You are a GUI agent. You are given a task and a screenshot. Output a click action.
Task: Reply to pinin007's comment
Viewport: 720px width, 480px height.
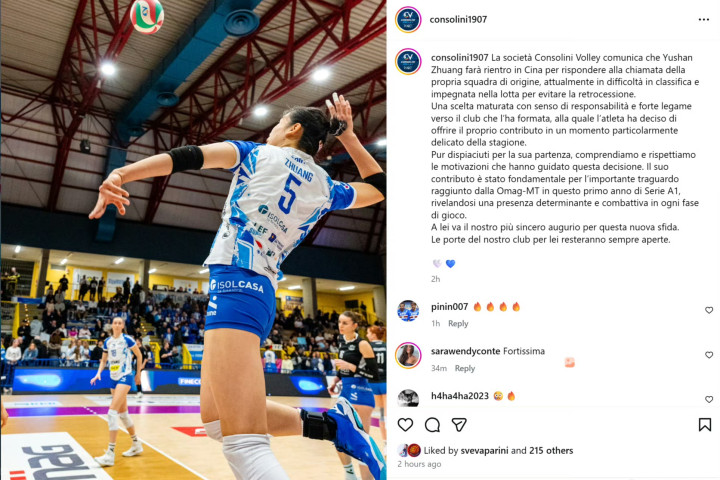(x=458, y=323)
